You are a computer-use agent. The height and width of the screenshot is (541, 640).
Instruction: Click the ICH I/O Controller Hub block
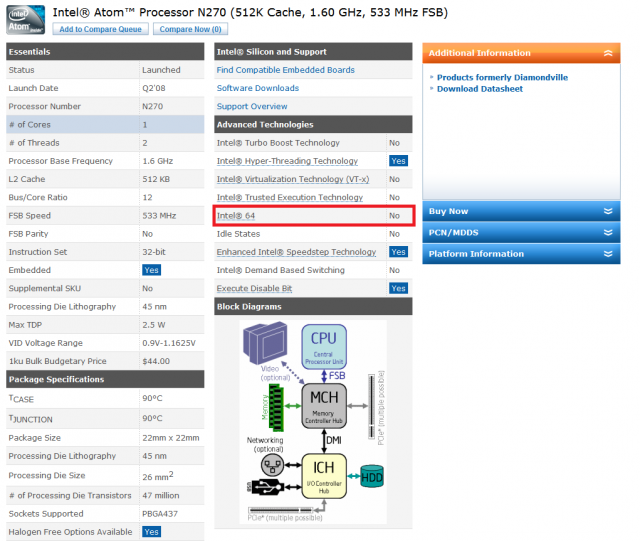click(x=324, y=476)
